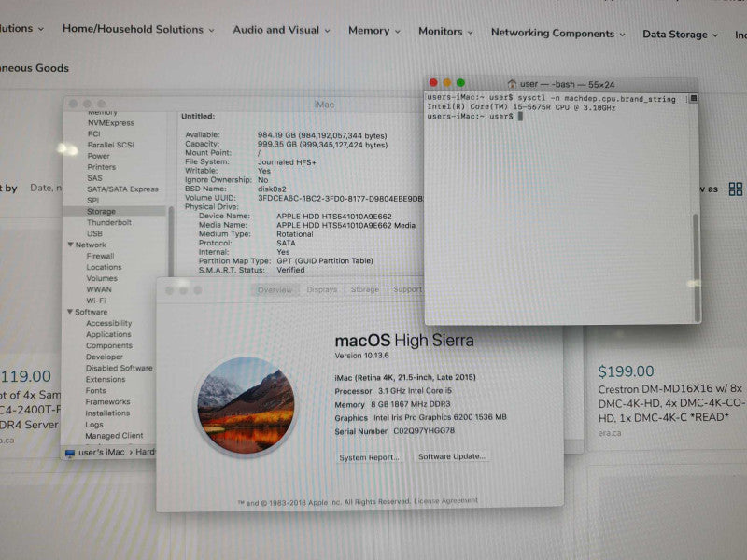This screenshot has height=560, width=747.
Task: Click the $119.00 price link
Action: coord(26,376)
